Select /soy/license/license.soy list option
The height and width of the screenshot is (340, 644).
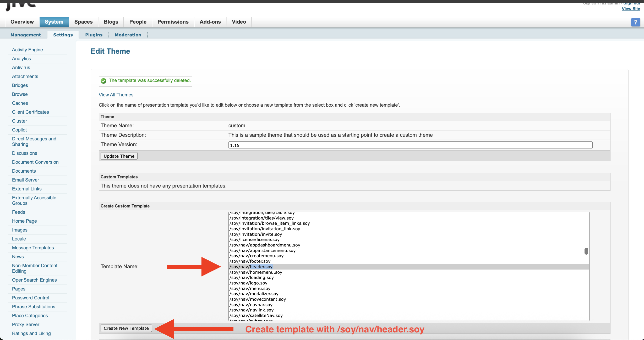(x=254, y=239)
